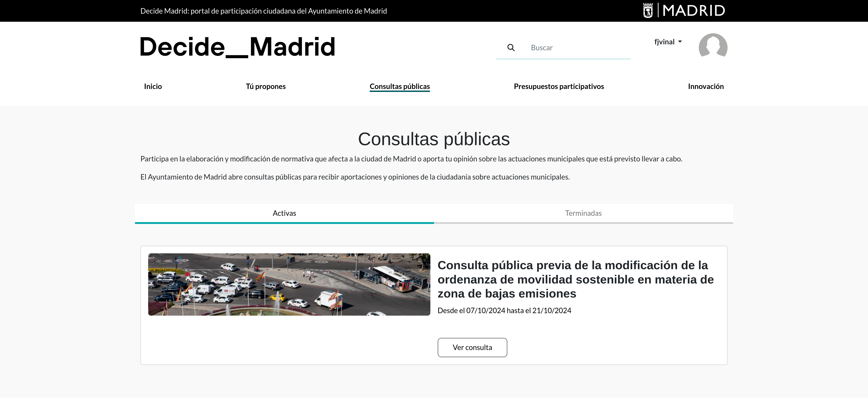Click the Madrid coat of arms logo

coord(648,10)
